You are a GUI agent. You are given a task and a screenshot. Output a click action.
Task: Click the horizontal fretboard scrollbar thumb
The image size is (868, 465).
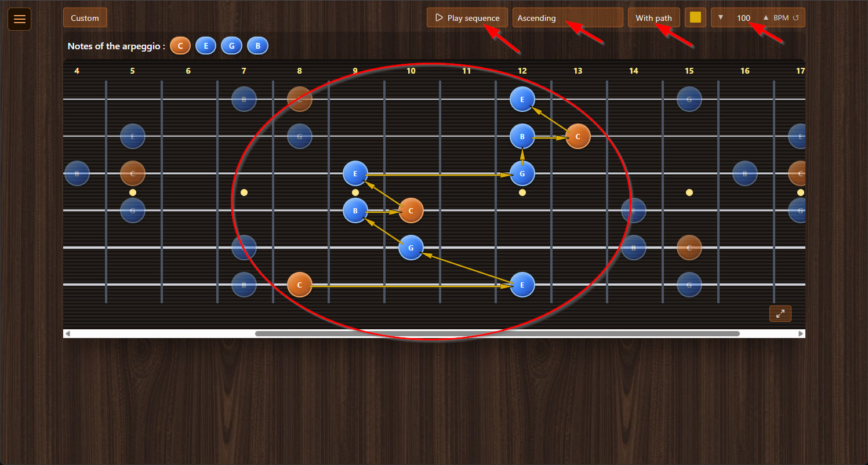pos(497,334)
